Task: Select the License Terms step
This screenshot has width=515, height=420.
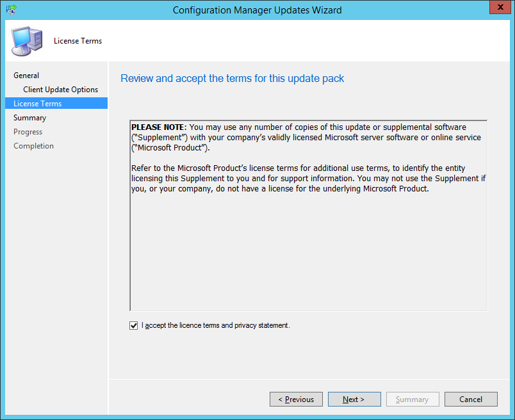Action: [56, 103]
